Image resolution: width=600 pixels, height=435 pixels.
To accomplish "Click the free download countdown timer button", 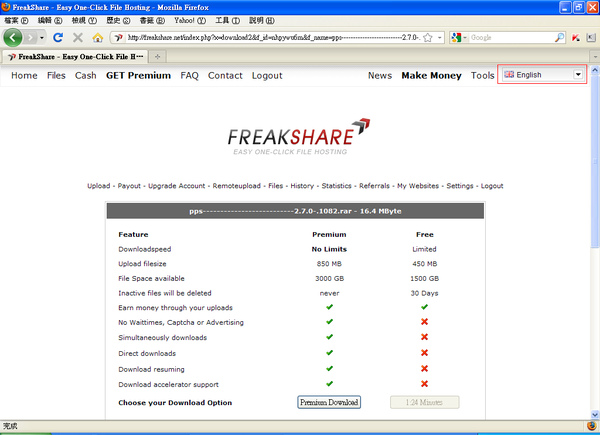I will [x=424, y=402].
